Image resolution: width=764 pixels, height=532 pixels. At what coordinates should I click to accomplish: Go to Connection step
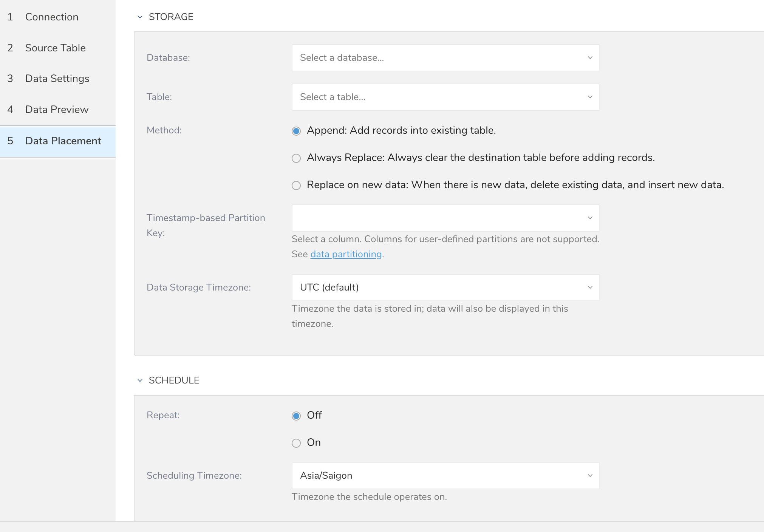click(52, 17)
